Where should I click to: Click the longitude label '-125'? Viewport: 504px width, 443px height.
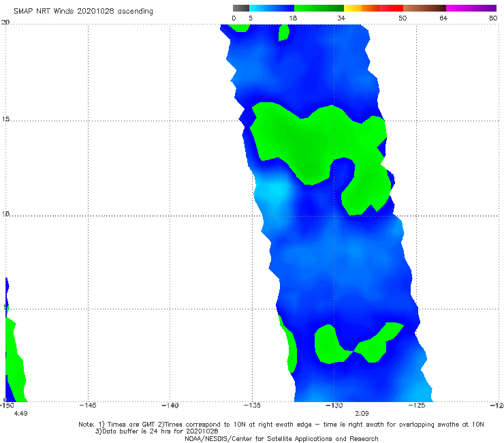point(417,406)
